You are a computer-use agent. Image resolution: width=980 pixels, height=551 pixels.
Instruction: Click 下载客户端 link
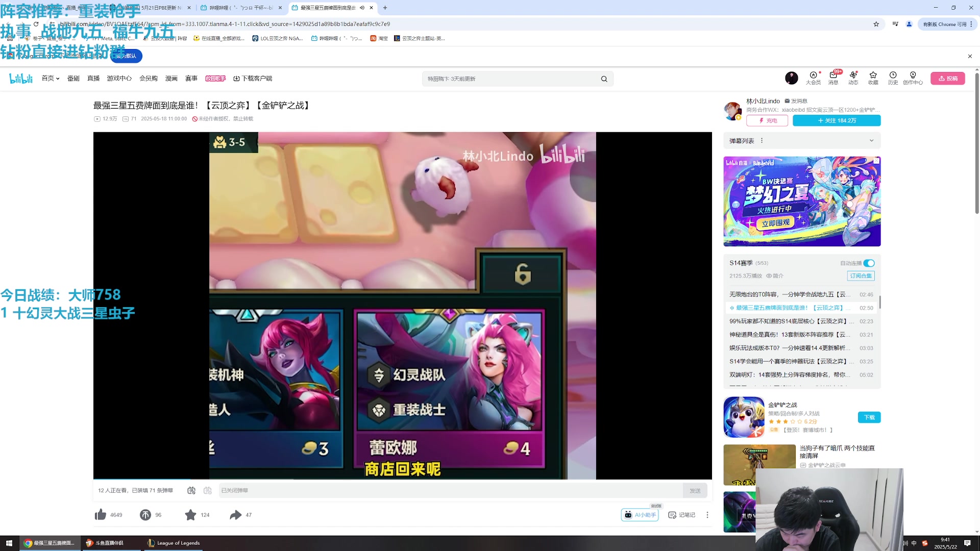tap(253, 78)
